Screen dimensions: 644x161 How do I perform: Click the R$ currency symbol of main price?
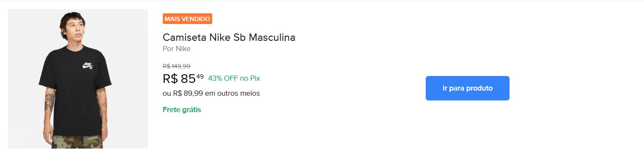pyautogui.click(x=170, y=79)
